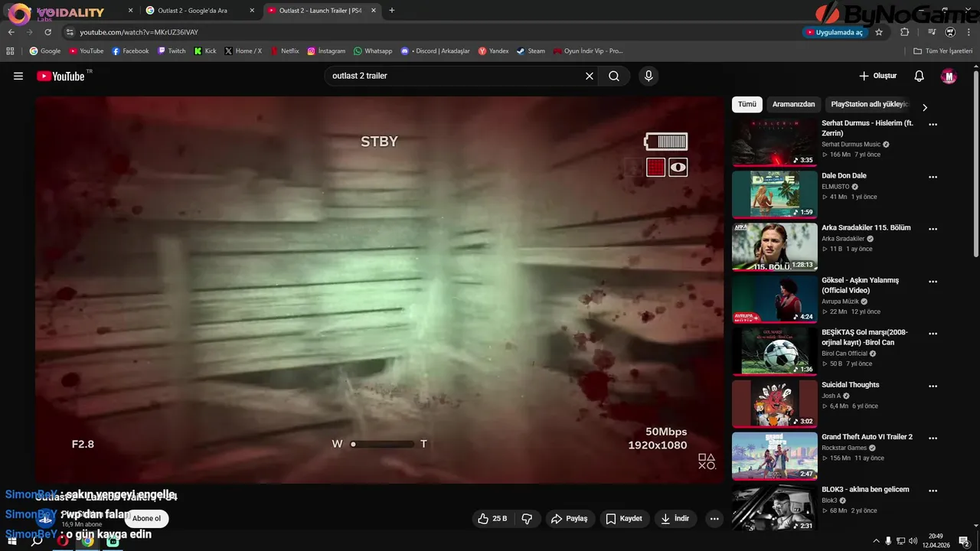The image size is (980, 551).
Task: Open Netflix bookmark
Action: click(x=284, y=51)
